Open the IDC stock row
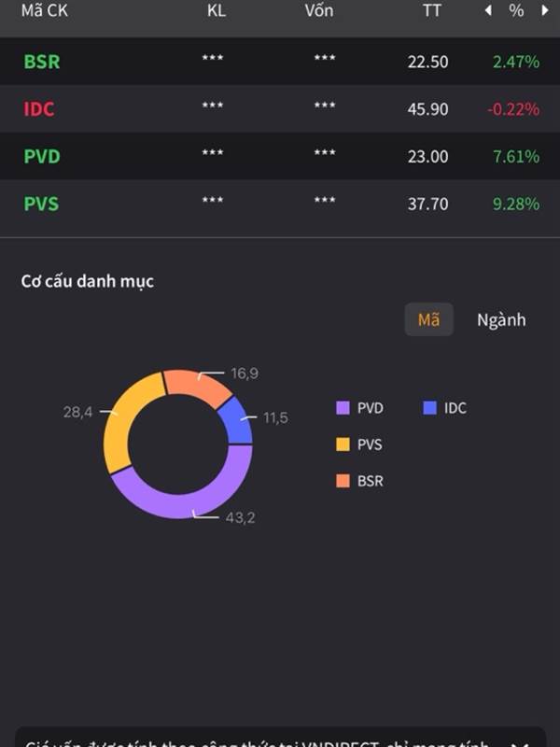Viewport: 560px width, 747px height. pyautogui.click(x=280, y=108)
